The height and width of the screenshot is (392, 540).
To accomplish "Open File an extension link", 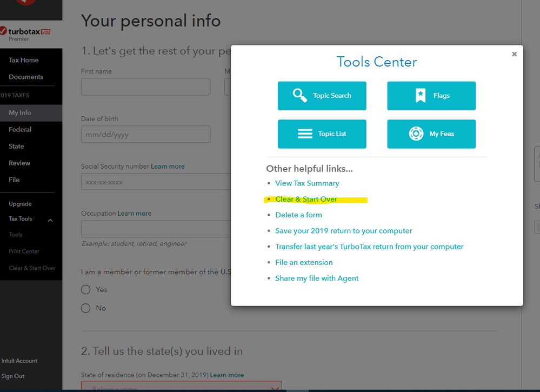I will [x=304, y=262].
